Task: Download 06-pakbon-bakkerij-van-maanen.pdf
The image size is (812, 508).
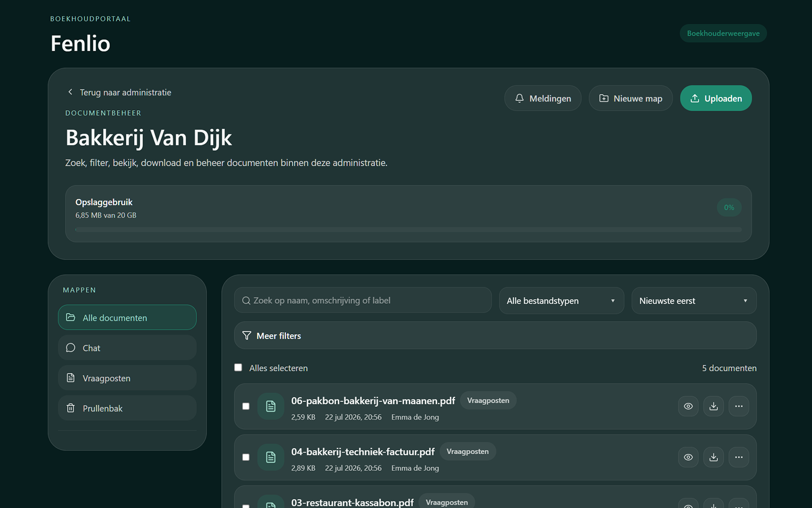Action: tap(714, 406)
